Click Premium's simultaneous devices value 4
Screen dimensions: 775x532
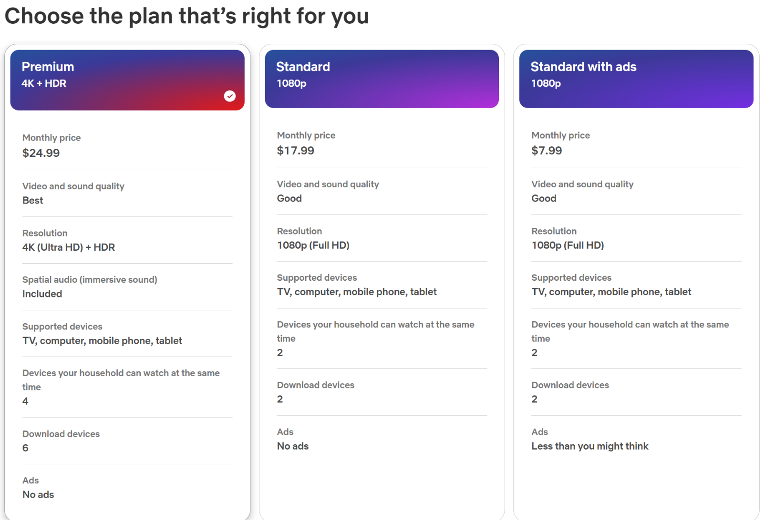pos(25,401)
